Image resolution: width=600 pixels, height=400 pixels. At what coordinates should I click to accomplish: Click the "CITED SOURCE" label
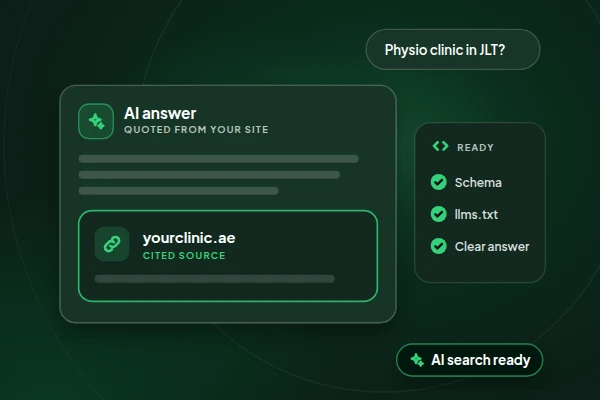(x=184, y=256)
